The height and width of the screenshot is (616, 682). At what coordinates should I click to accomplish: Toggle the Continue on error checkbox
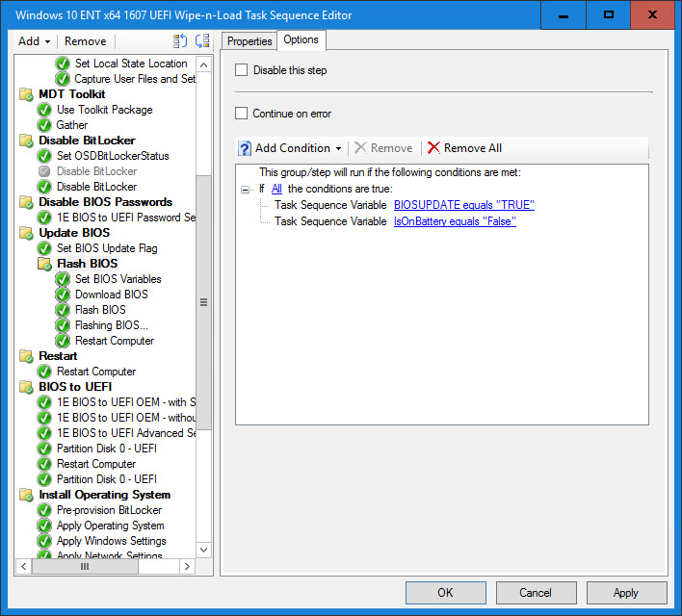pos(242,114)
